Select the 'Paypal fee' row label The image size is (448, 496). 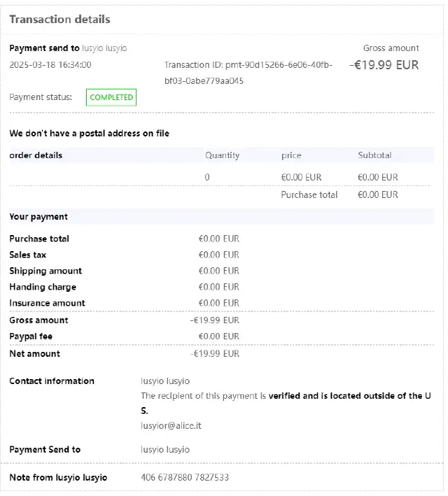[31, 336]
